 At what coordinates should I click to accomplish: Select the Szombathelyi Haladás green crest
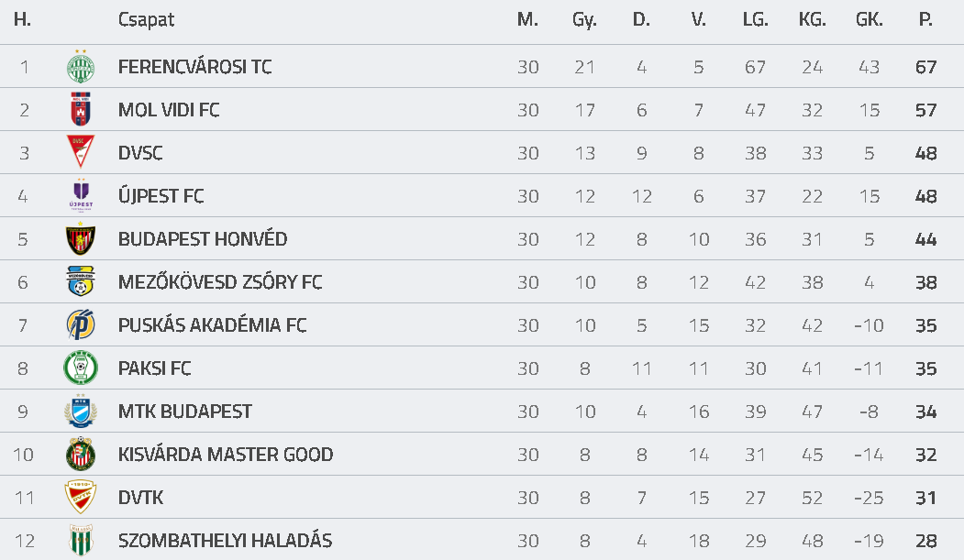tap(81, 541)
